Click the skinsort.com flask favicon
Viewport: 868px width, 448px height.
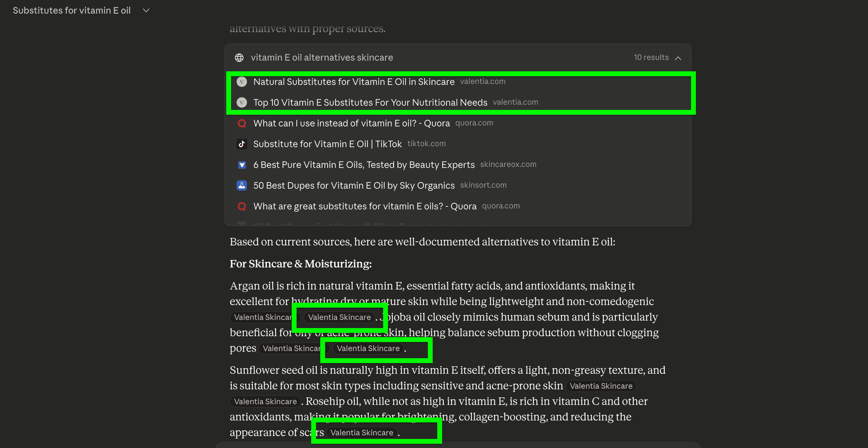point(241,185)
